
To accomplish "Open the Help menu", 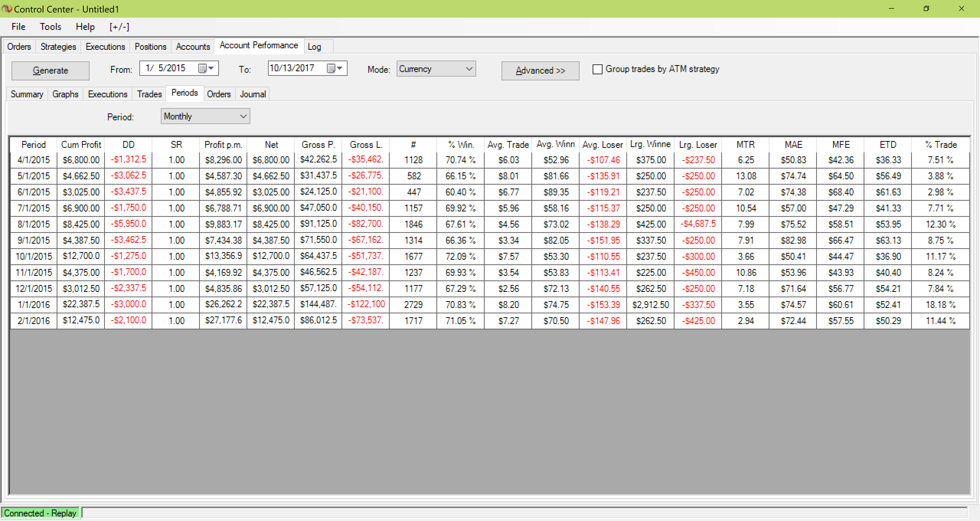I will click(x=85, y=27).
